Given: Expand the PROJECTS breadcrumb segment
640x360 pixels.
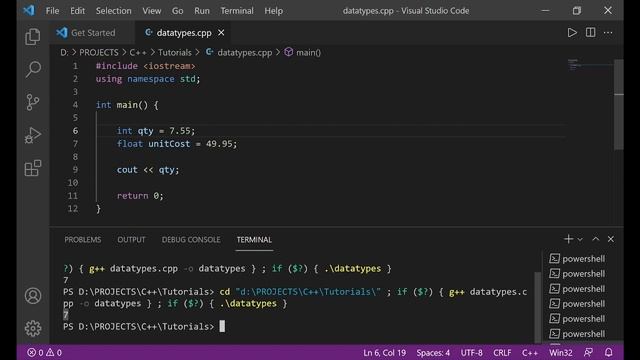Looking at the screenshot, I should 98,53.
